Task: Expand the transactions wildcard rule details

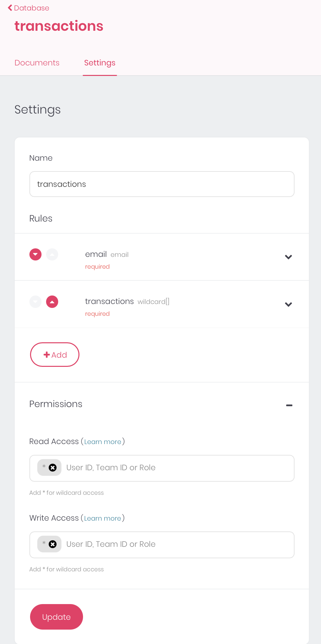Action: click(x=288, y=304)
